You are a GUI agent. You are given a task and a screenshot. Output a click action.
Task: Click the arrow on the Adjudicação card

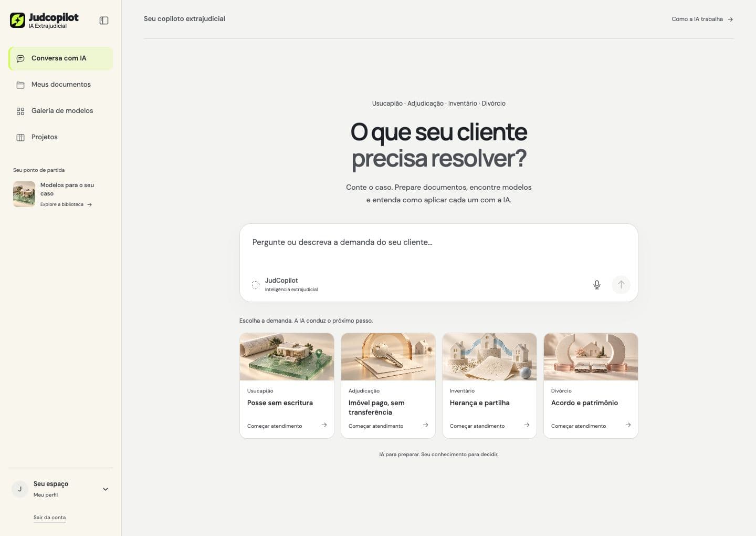(425, 425)
